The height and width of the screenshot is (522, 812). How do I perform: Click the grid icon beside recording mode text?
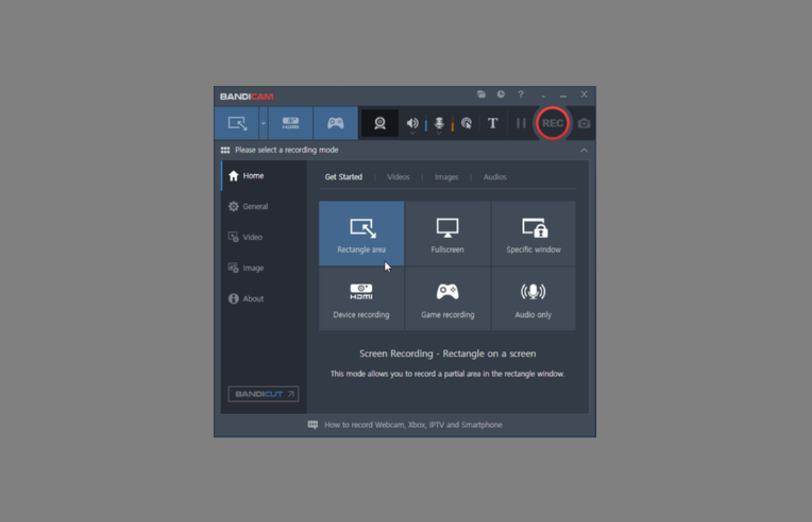[225, 150]
